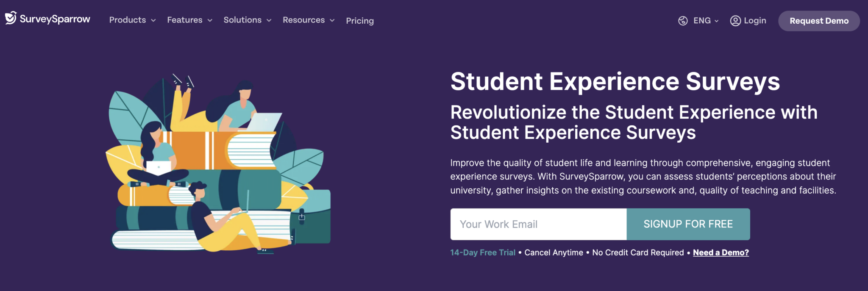Select Pricing in the navigation bar
Image resolution: width=868 pixels, height=291 pixels.
(x=359, y=20)
